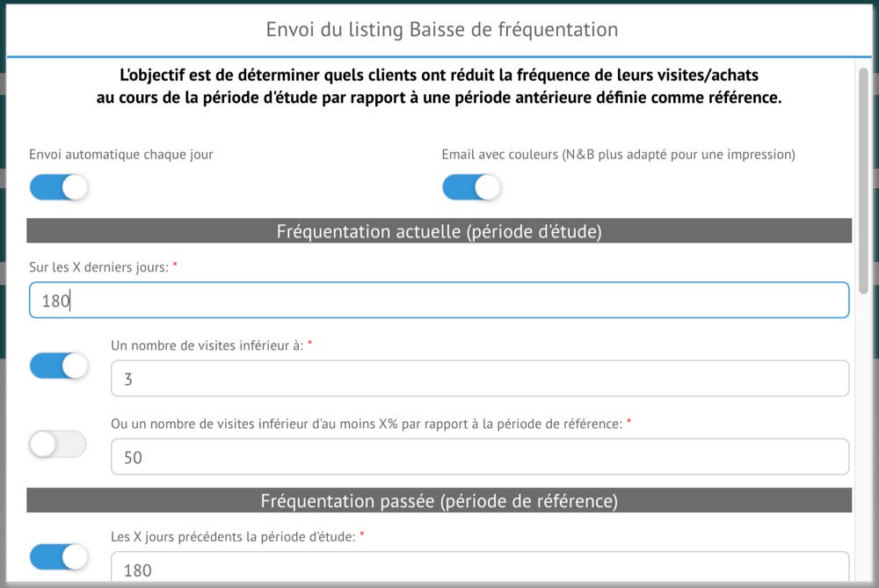Toggle the 'Envoi automatique chaque jour' switch

click(59, 187)
